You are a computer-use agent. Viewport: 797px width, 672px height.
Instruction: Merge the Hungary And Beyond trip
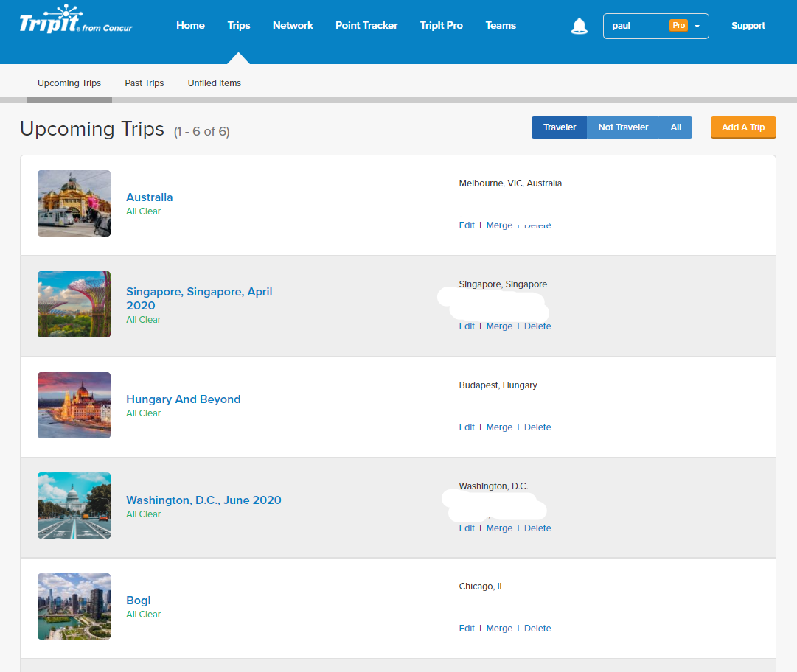click(499, 427)
